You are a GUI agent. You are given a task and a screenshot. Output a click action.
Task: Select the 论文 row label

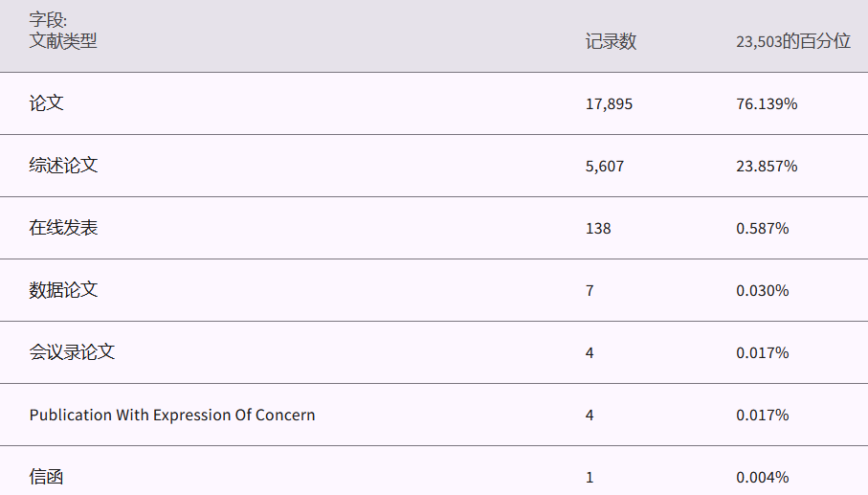point(47,102)
